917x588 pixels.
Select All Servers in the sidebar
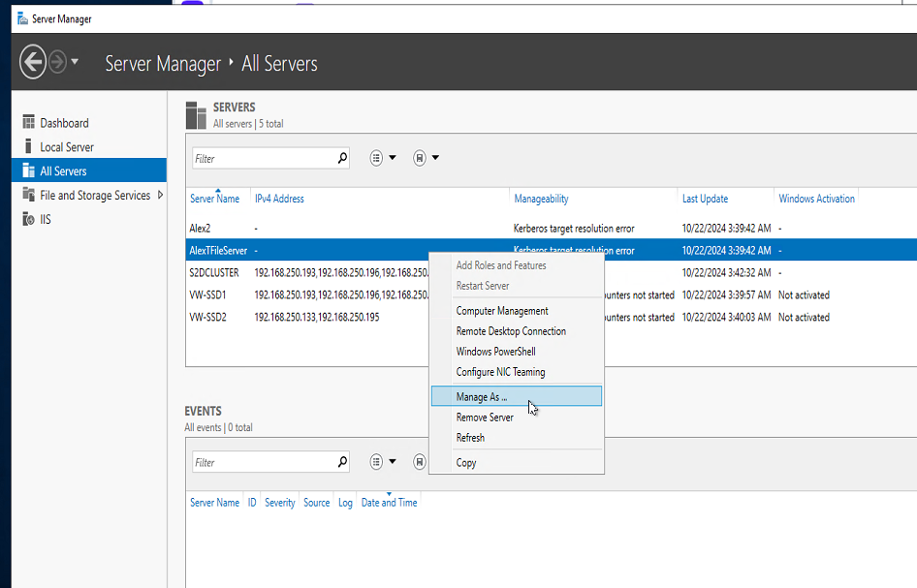[89, 170]
